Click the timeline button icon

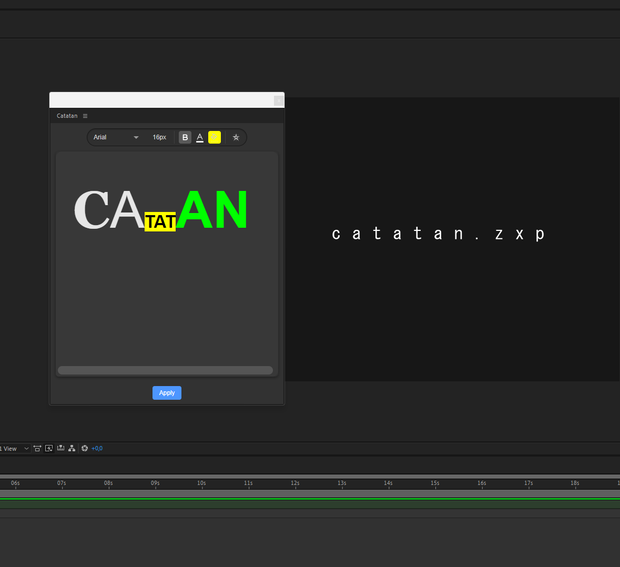60,448
